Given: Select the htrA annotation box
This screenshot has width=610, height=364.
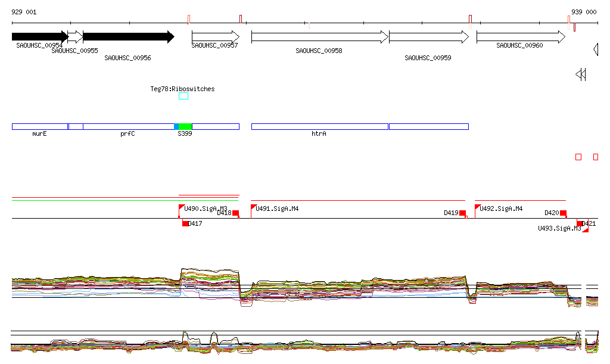Looking at the screenshot, I should point(319,126).
